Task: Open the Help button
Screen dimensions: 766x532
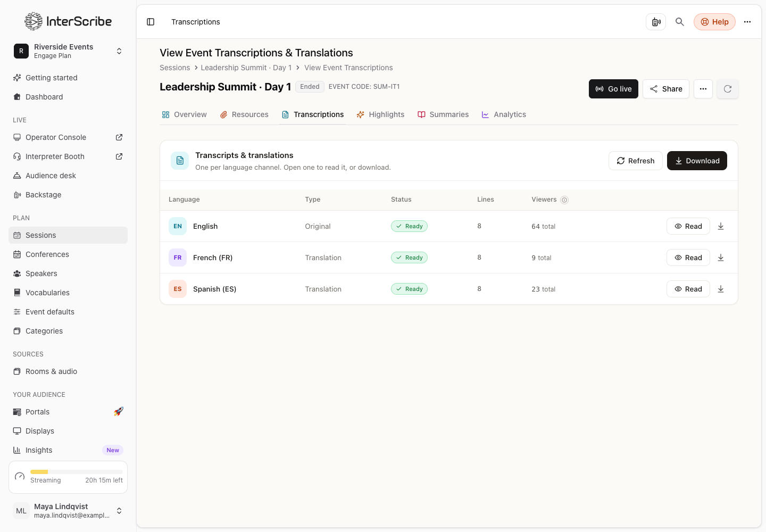Action: pyautogui.click(x=714, y=22)
